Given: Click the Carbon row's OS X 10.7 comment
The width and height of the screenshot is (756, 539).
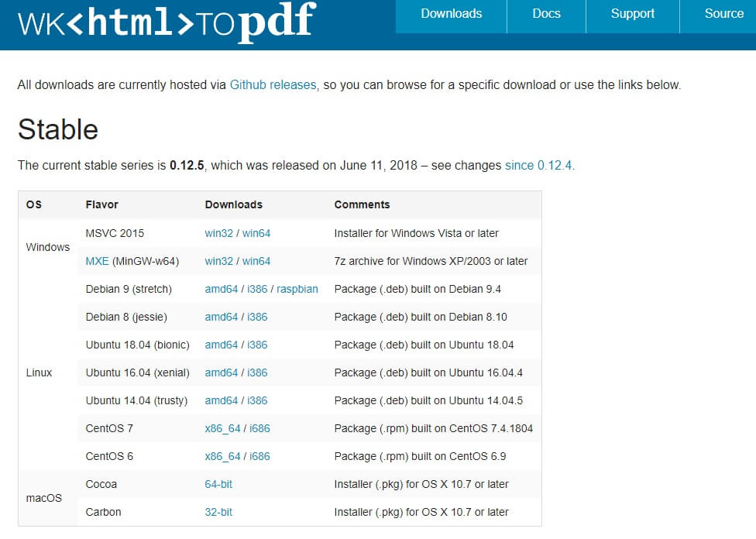Looking at the screenshot, I should 421,513.
